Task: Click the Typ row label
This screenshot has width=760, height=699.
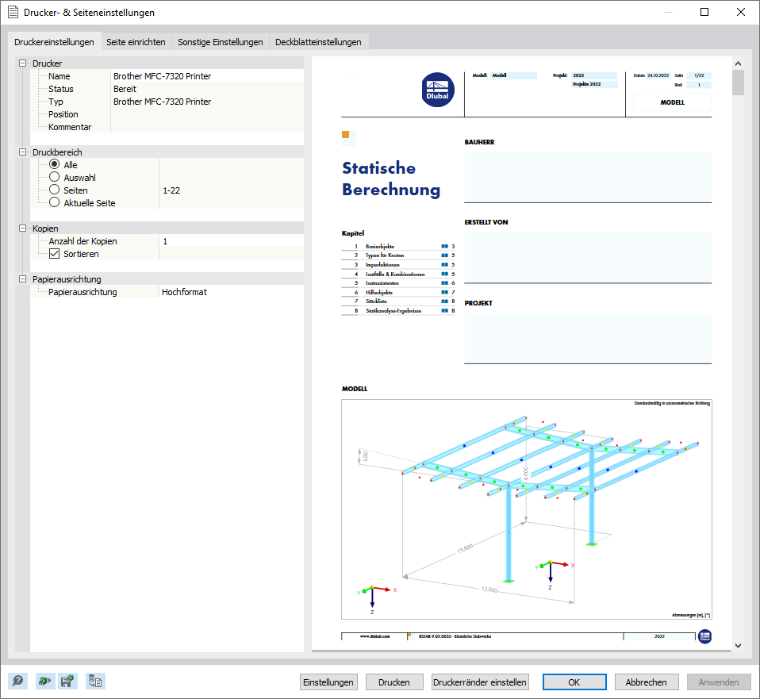Action: 56,101
